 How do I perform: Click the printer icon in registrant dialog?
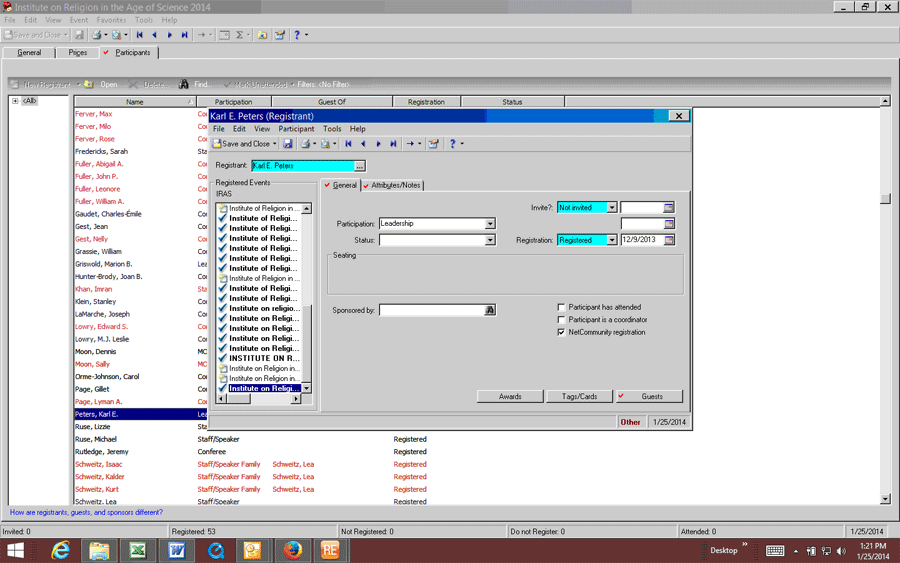pyautogui.click(x=306, y=144)
